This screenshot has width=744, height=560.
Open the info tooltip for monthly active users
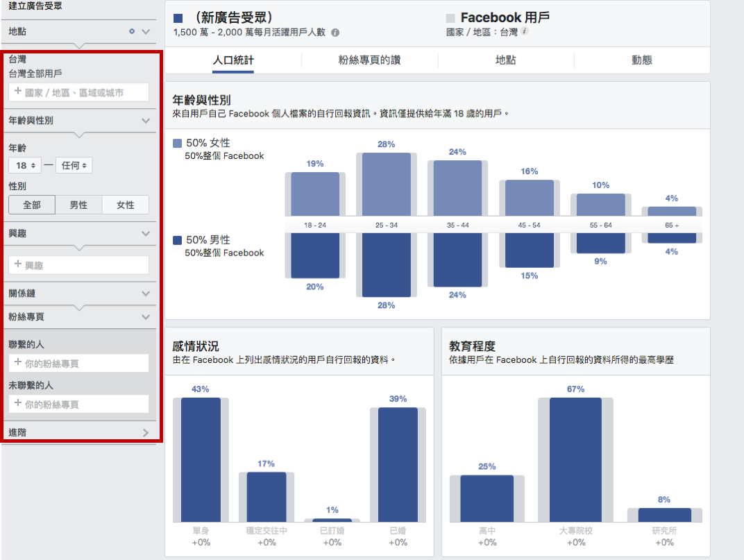(x=337, y=31)
